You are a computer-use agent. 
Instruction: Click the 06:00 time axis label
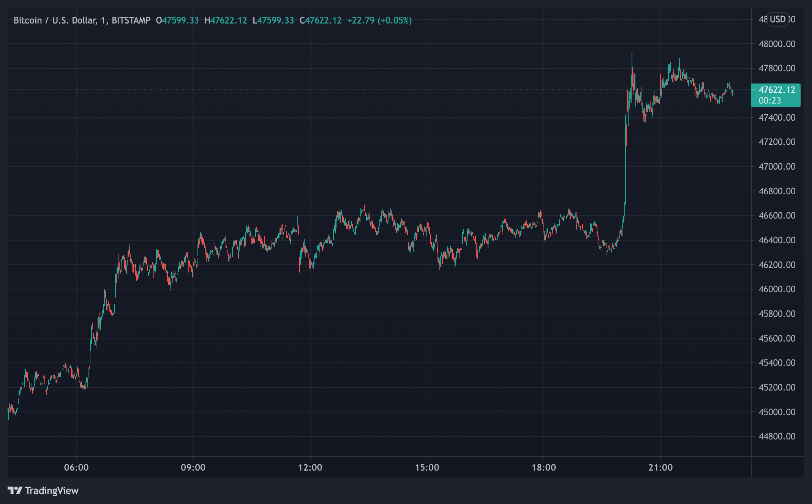coord(76,467)
